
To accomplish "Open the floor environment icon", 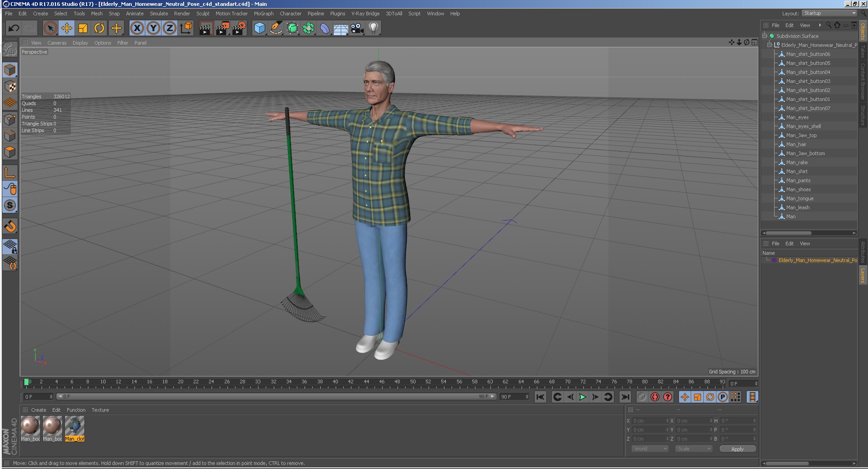I will 341,28.
